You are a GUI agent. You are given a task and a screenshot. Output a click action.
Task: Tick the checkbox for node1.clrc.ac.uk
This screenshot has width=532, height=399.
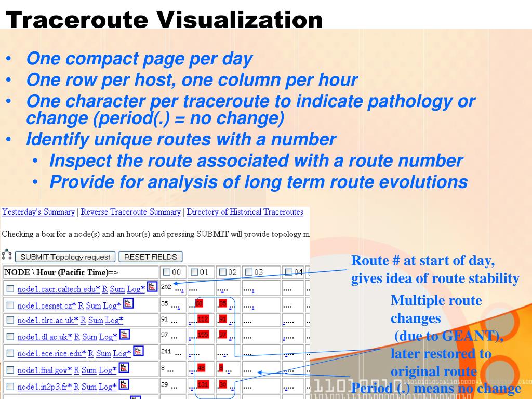(x=10, y=320)
